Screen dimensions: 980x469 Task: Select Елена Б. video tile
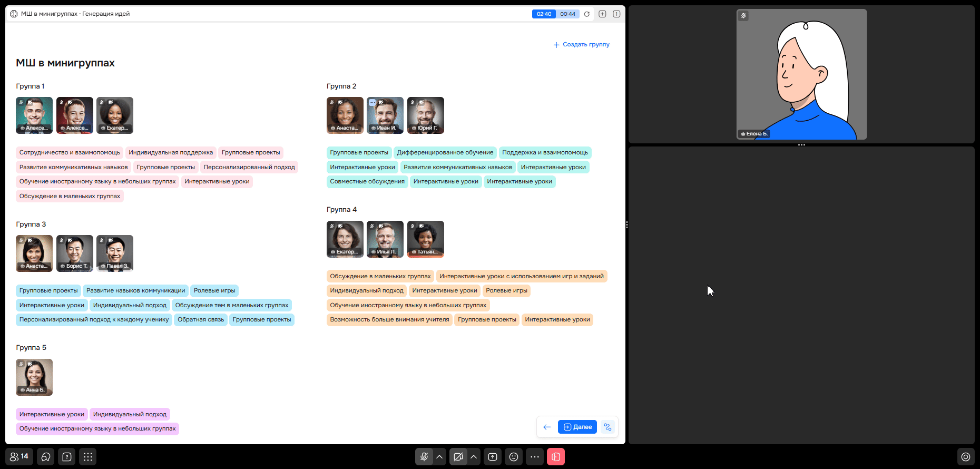[x=801, y=74]
